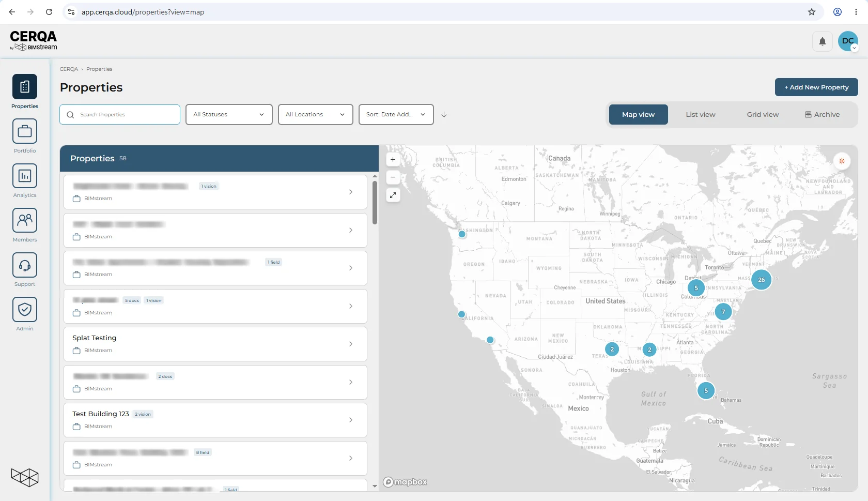Screen dimensions: 868x501
Task: Expand the Splat Testing property row chevron
Action: (351, 344)
